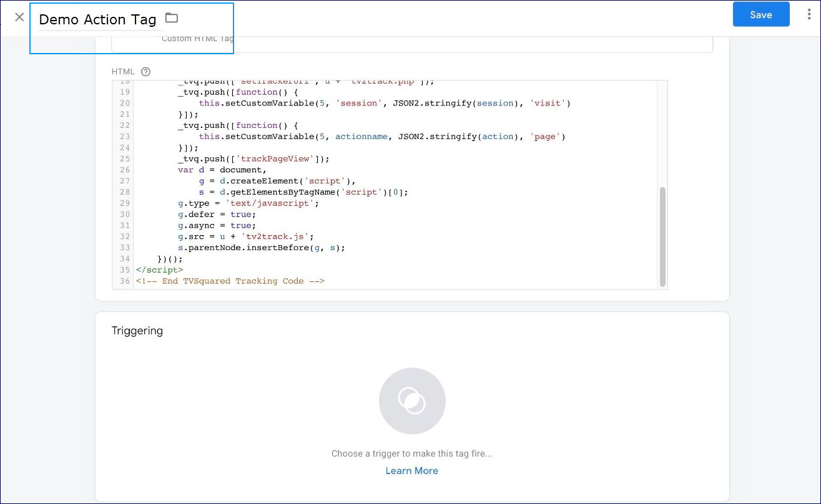Open the three-dot more options menu

809,14
